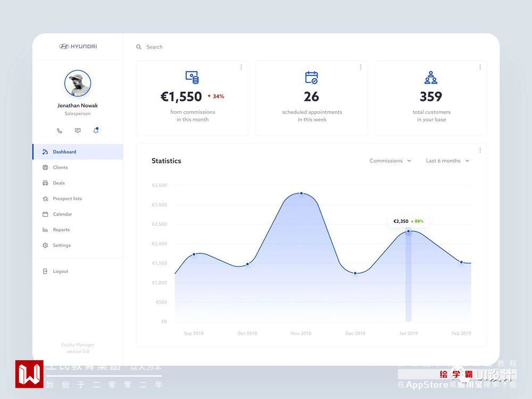Open the Statistics panel options menu
Viewport: 532px width, 399px height.
pyautogui.click(x=480, y=150)
